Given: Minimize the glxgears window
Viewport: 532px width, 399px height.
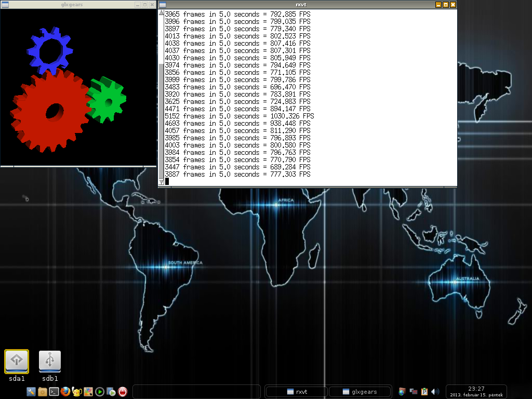Looking at the screenshot, I should 137,5.
